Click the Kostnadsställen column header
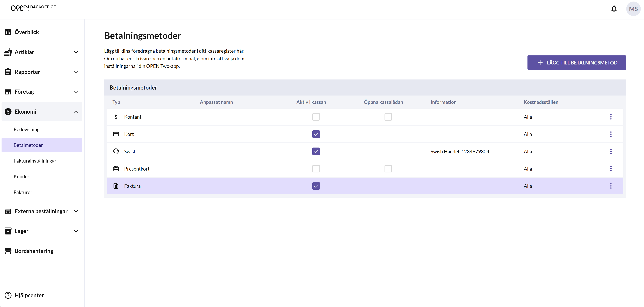 pos(541,102)
